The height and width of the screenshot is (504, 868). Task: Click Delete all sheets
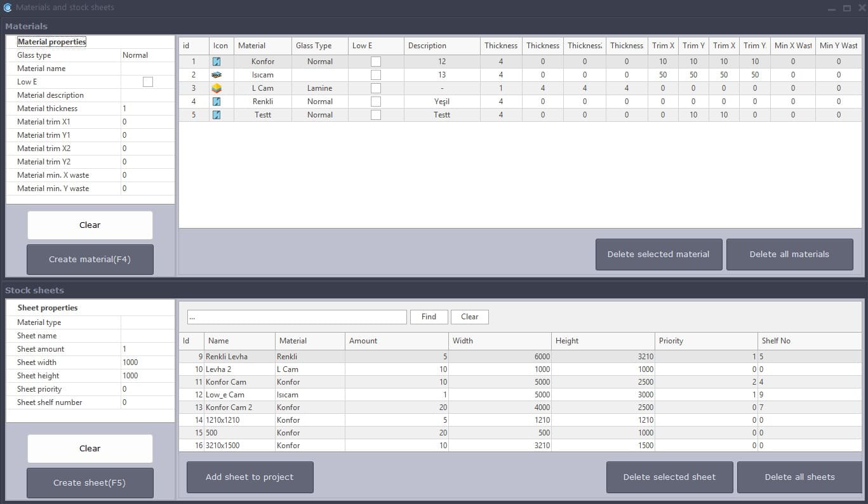799,477
